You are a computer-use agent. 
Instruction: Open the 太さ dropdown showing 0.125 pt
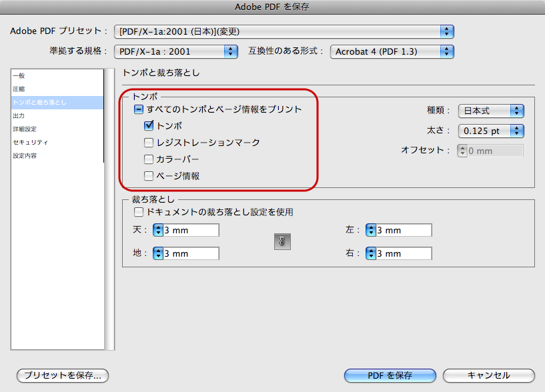[x=491, y=131]
